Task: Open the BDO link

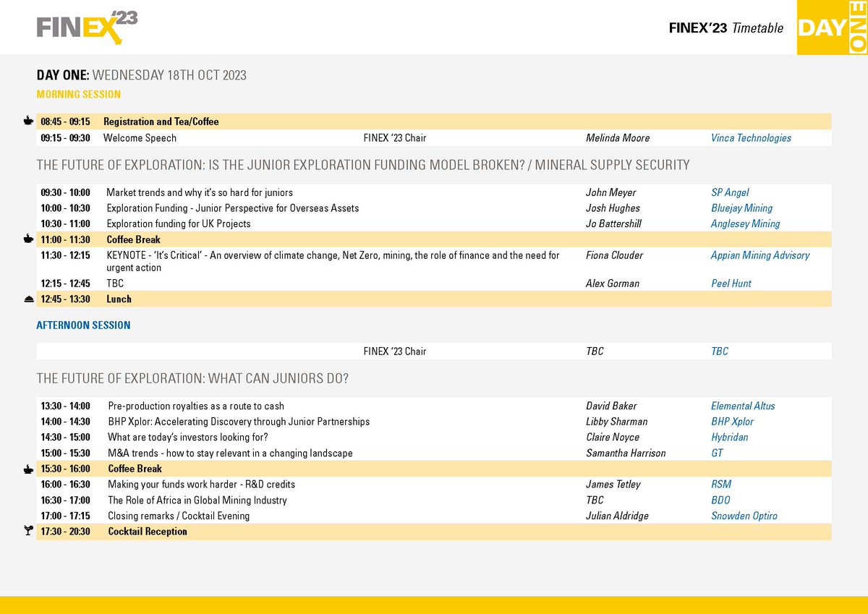Action: pyautogui.click(x=720, y=500)
